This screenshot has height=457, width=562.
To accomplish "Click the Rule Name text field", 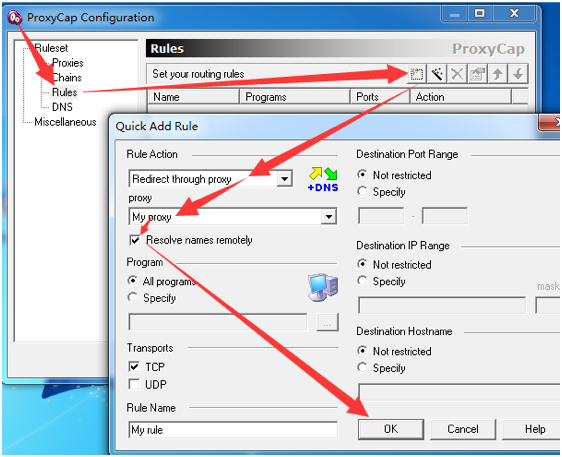I will pos(233,429).
